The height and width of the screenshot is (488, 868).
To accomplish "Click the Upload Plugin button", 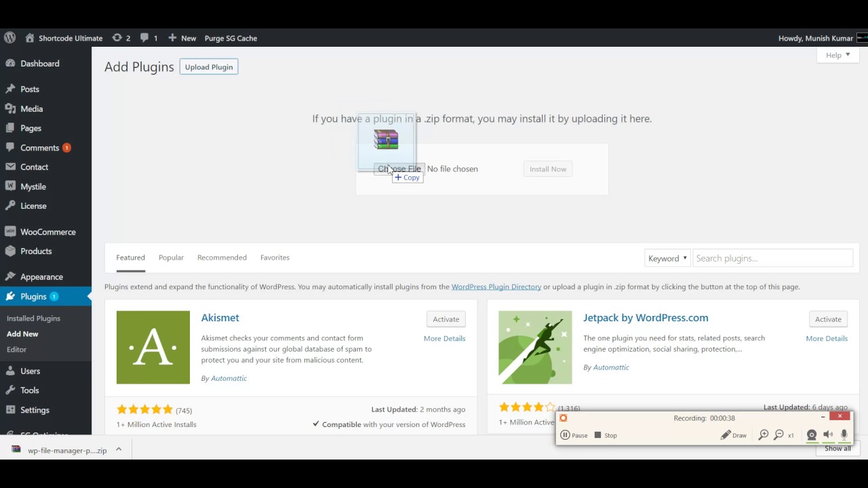I will pyautogui.click(x=209, y=67).
